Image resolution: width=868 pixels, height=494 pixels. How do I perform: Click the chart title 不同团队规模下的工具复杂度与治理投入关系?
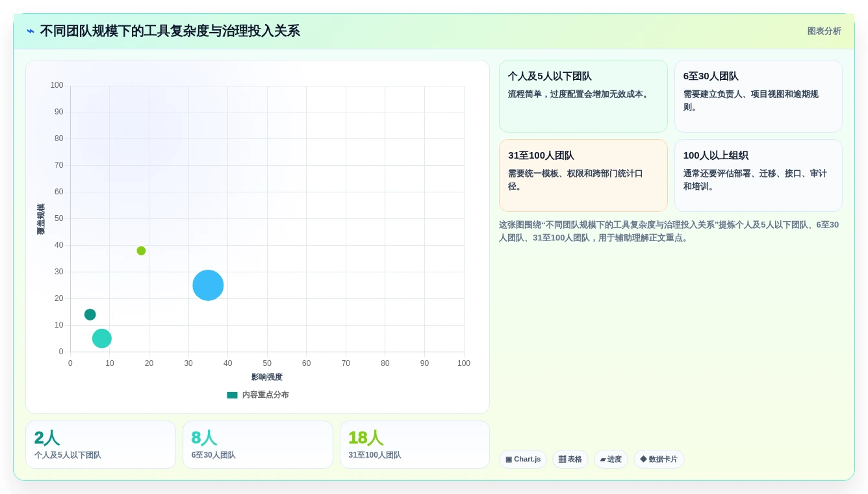pyautogui.click(x=170, y=31)
